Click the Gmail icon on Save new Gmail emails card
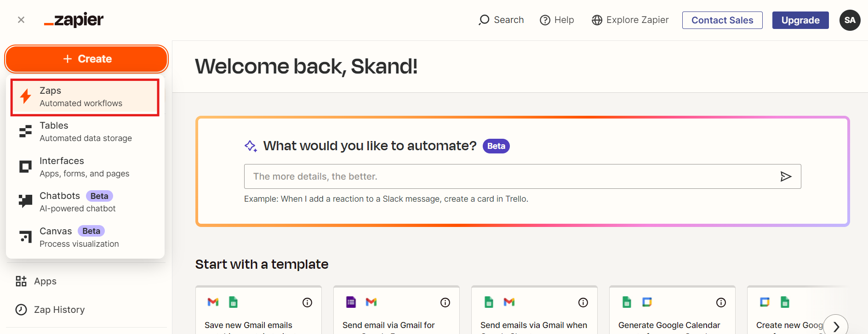The image size is (868, 334). pyautogui.click(x=213, y=302)
